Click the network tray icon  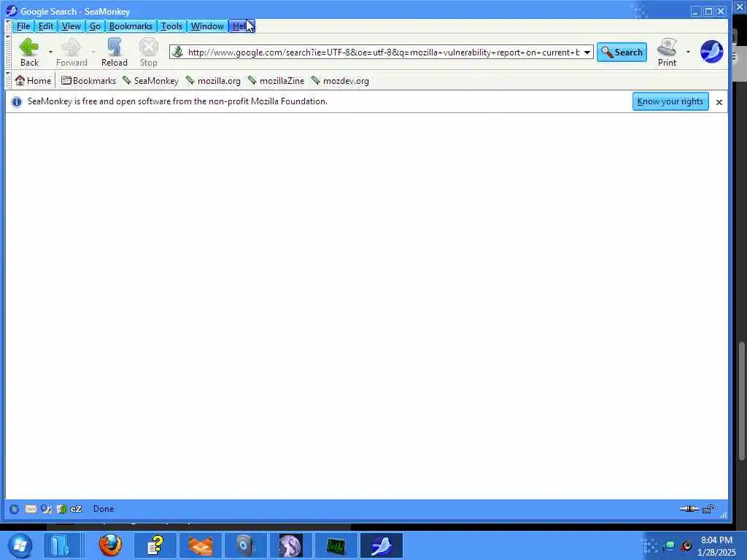click(x=669, y=545)
